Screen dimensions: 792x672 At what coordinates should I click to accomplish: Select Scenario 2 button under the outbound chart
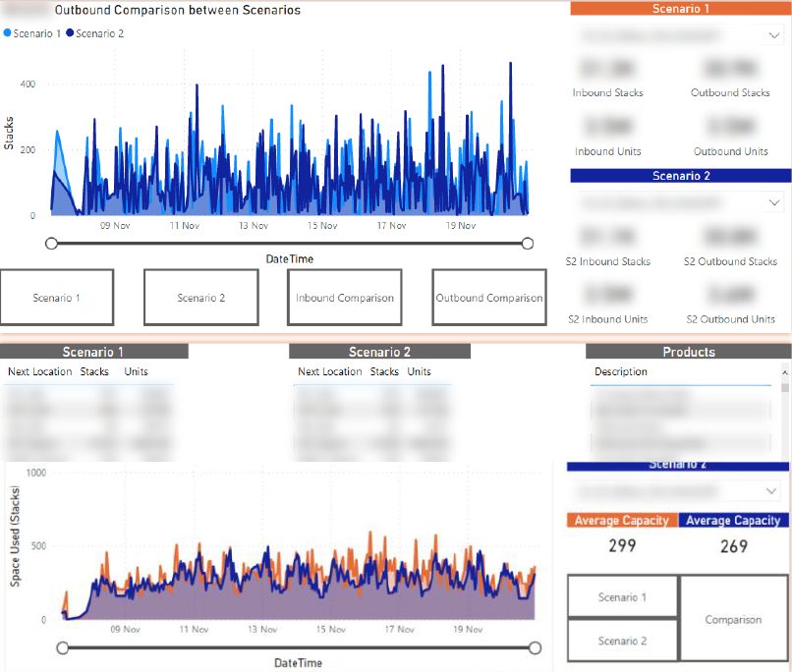coord(200,298)
